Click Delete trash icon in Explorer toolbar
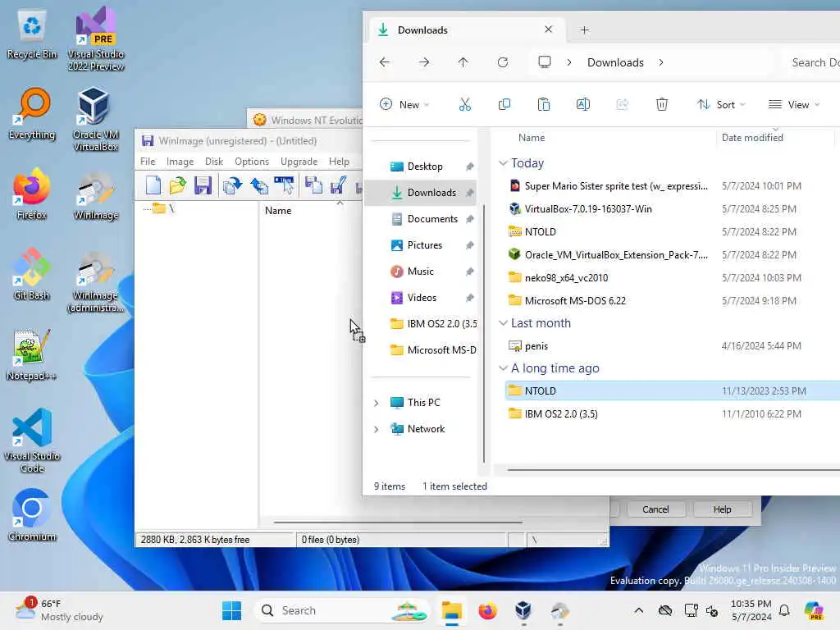This screenshot has height=630, width=840. pos(662,104)
